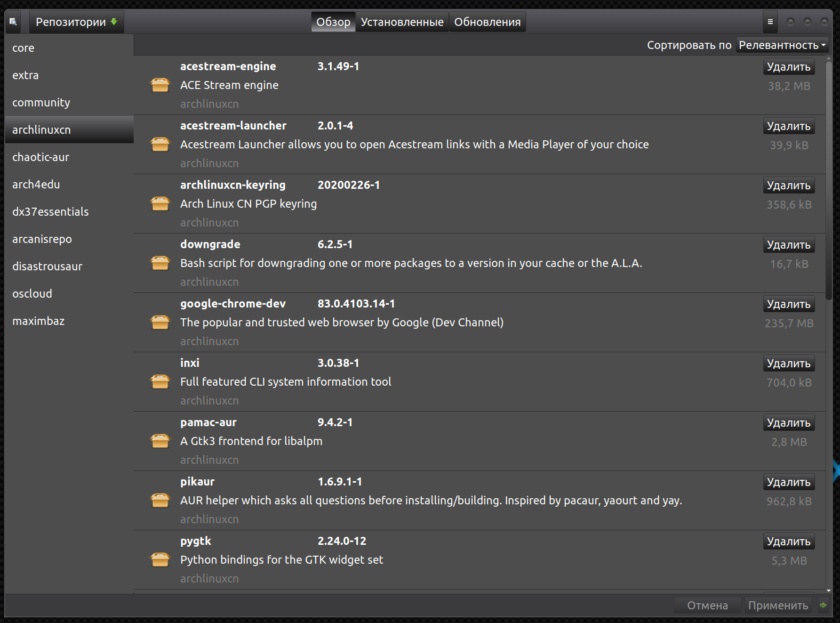Click the 'Arch Linux CN PGP keyring' description
This screenshot has height=623, width=840.
click(248, 204)
